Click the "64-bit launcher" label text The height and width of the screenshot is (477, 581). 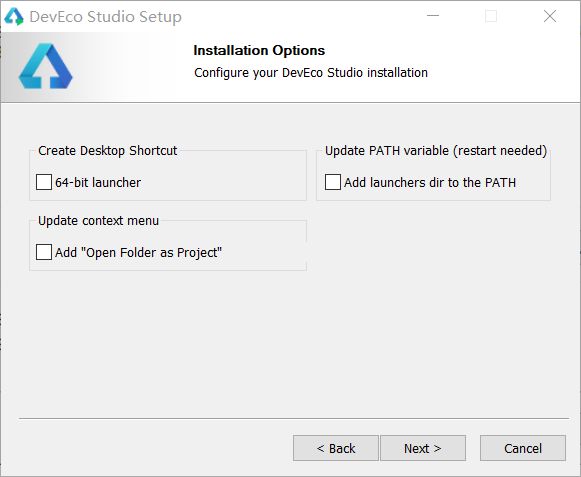98,182
